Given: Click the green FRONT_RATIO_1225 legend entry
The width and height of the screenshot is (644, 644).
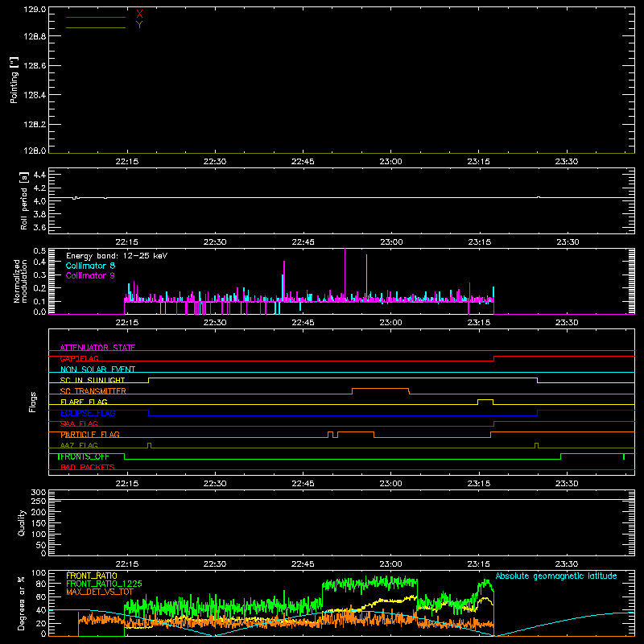Looking at the screenshot, I should [x=104, y=584].
